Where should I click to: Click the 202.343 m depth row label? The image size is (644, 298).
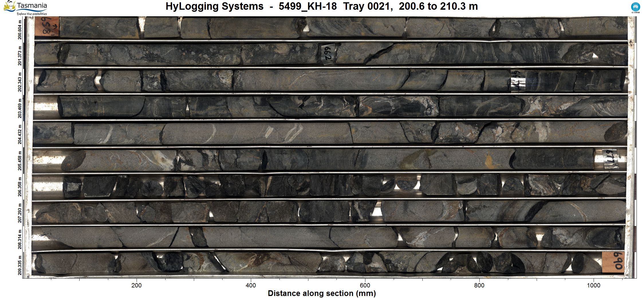(20, 82)
